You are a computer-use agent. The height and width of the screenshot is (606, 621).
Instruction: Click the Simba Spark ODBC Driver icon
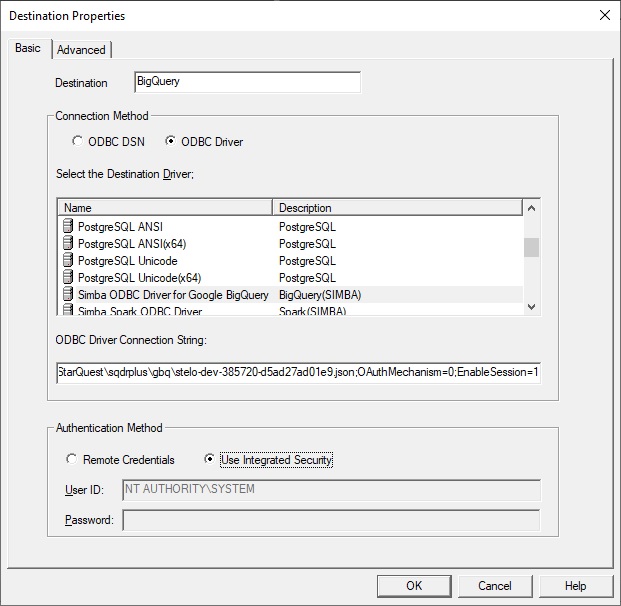coord(68,311)
